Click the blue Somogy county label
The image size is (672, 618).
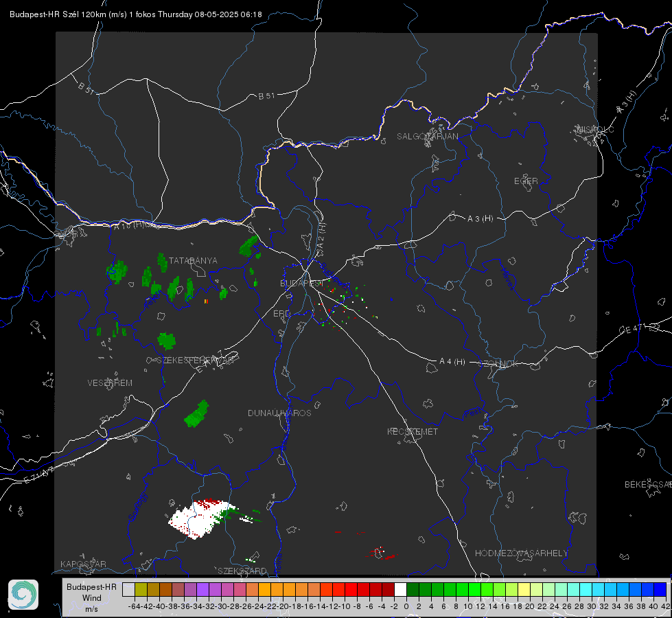(x=137, y=507)
